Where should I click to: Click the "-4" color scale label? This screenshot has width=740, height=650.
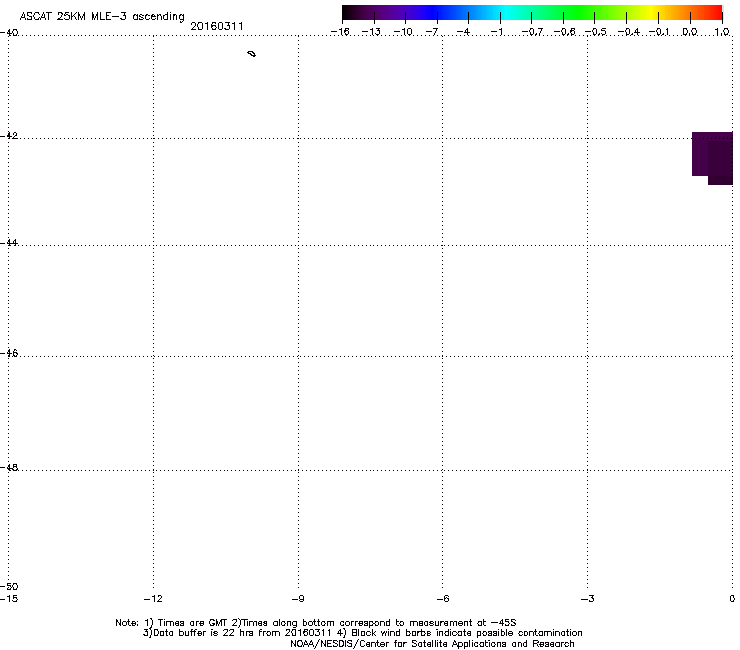(463, 32)
